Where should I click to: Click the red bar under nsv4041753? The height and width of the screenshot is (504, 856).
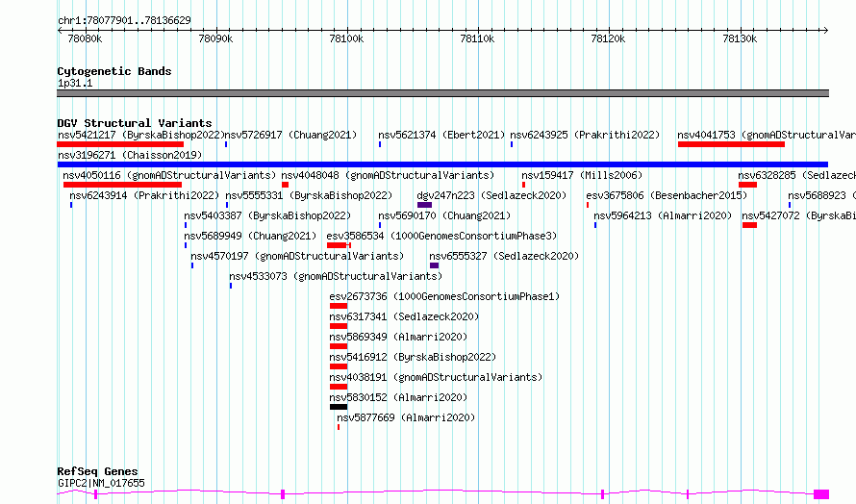tap(731, 144)
